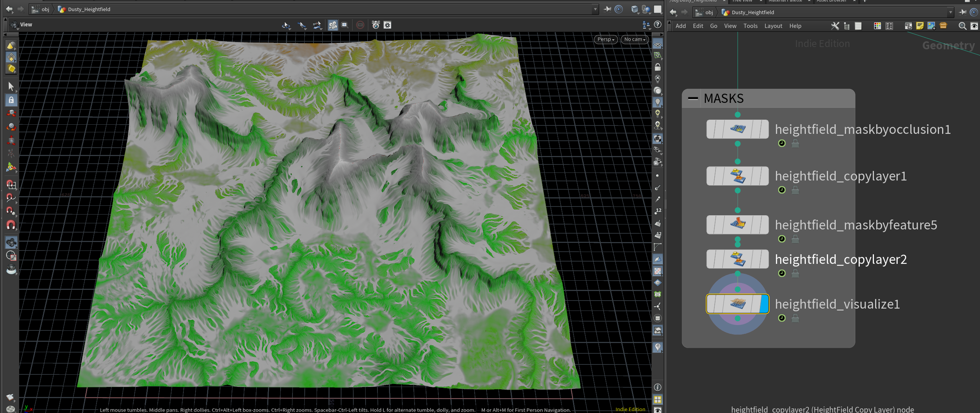Viewport: 980px width, 413px height.
Task: Toggle lock flag under heightfield_copylayer1
Action: coord(795,190)
